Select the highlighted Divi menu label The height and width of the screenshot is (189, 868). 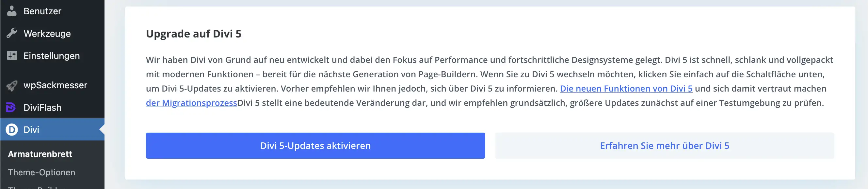(x=31, y=129)
